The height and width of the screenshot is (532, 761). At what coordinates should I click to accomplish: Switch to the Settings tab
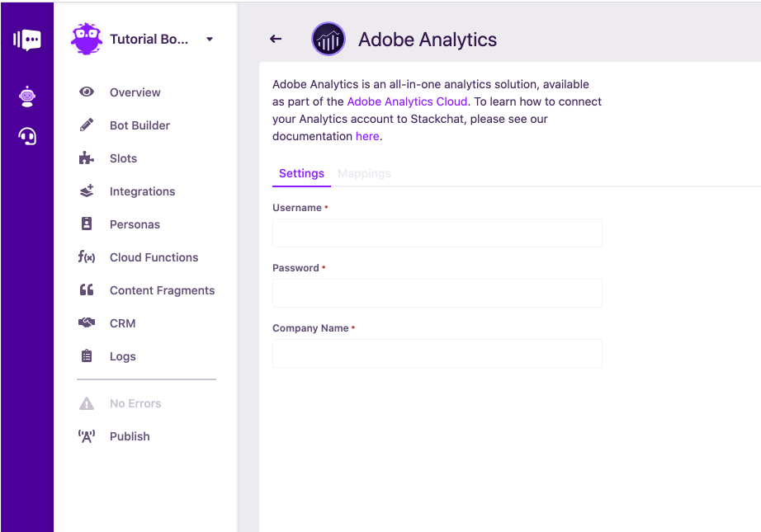click(x=301, y=173)
